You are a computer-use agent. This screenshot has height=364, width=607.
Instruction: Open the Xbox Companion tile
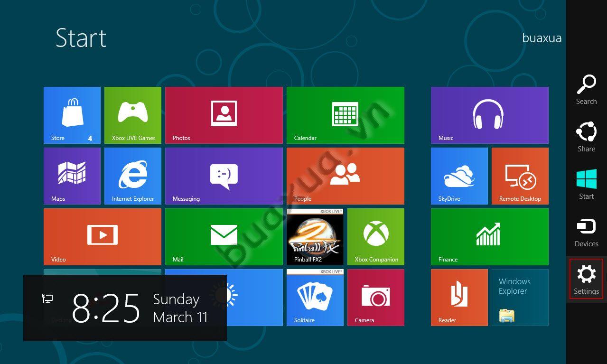(376, 237)
